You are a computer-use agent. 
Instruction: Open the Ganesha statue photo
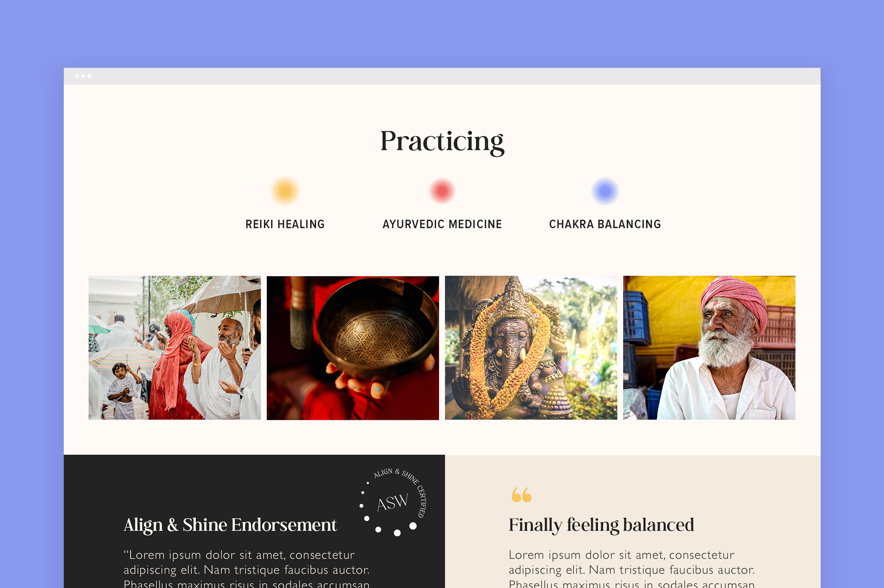[x=531, y=348]
